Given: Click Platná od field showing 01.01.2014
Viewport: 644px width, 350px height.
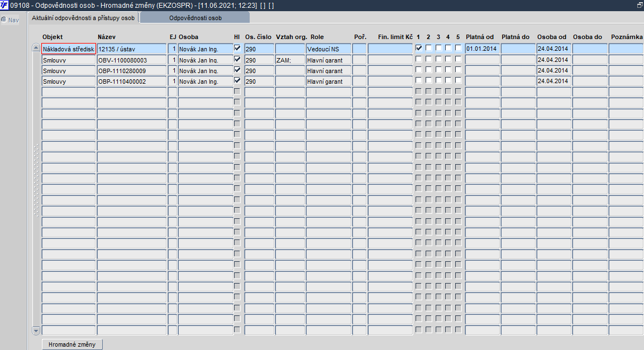Looking at the screenshot, I should tap(482, 49).
